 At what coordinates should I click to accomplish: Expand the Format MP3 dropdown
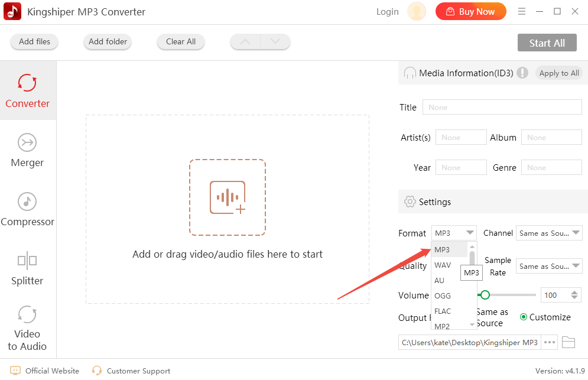(454, 233)
